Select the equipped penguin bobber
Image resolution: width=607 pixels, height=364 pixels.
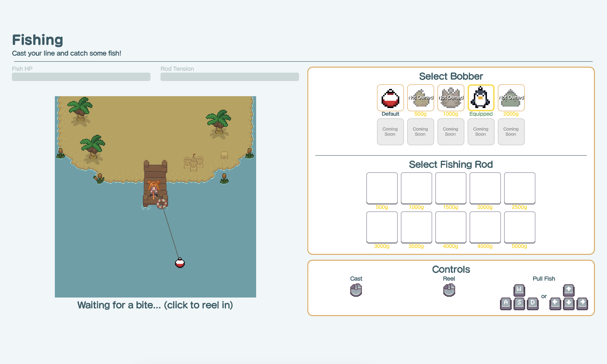click(x=481, y=98)
